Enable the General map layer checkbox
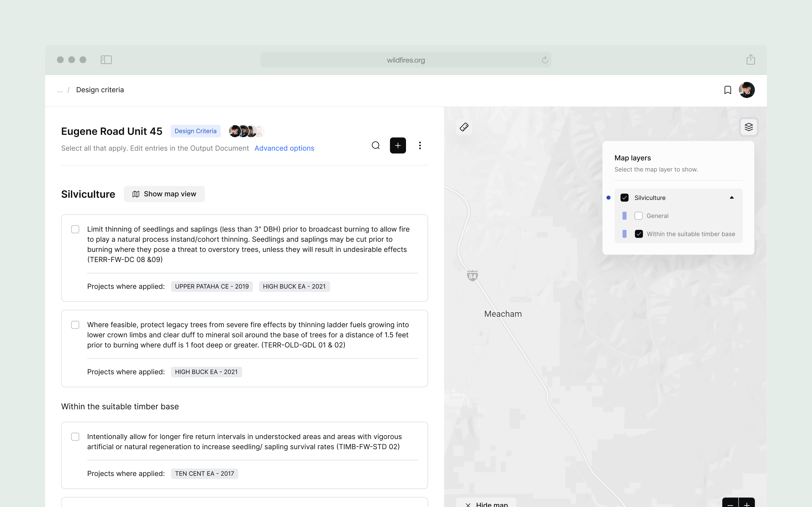812x507 pixels. (x=638, y=216)
